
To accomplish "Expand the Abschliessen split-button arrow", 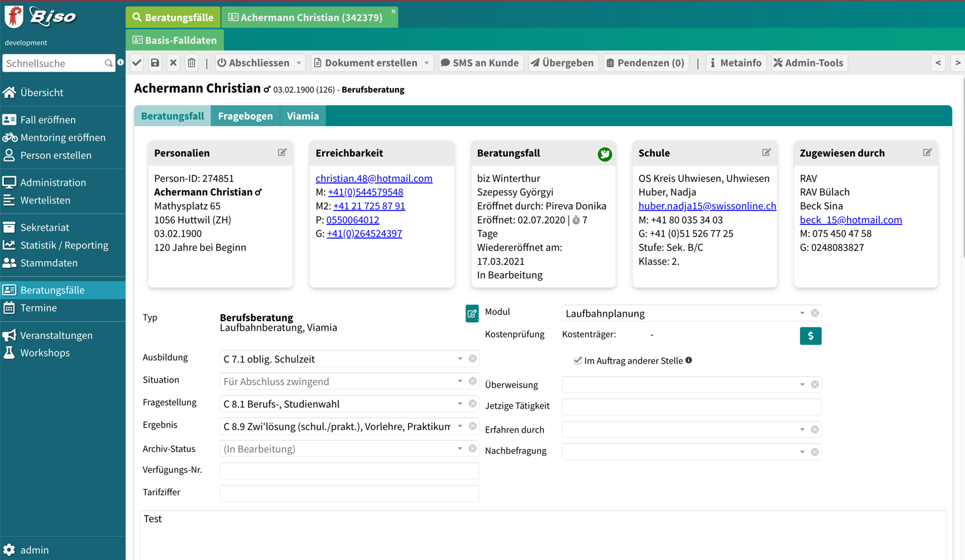I will point(299,63).
